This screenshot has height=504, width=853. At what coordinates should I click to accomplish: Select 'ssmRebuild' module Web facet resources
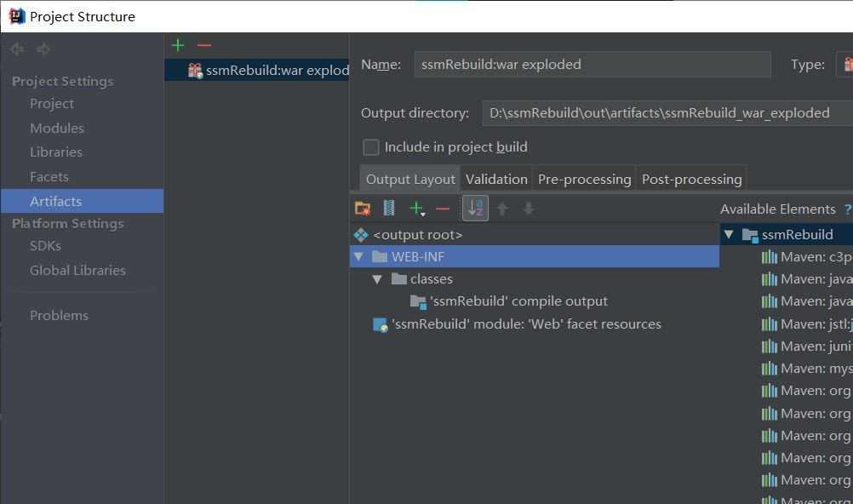click(x=517, y=324)
